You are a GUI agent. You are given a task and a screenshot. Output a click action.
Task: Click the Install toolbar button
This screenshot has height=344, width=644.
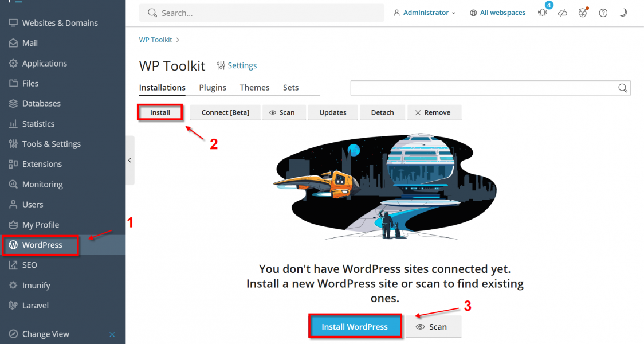pos(160,112)
